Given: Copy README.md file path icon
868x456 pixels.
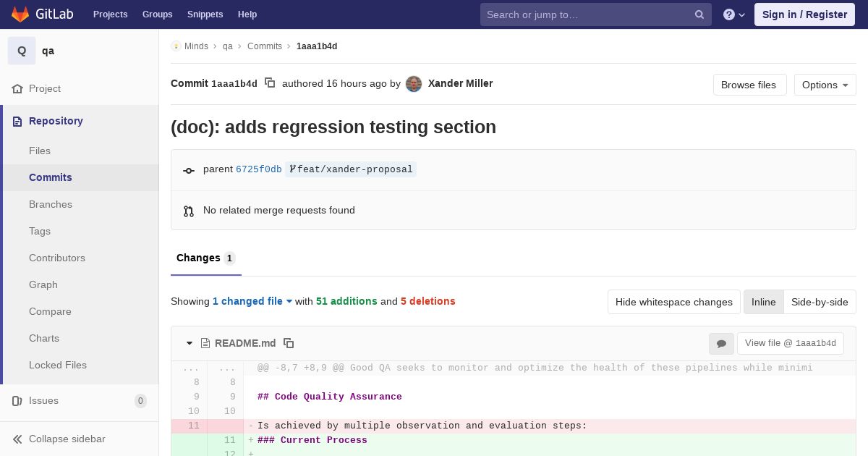Looking at the screenshot, I should point(289,343).
